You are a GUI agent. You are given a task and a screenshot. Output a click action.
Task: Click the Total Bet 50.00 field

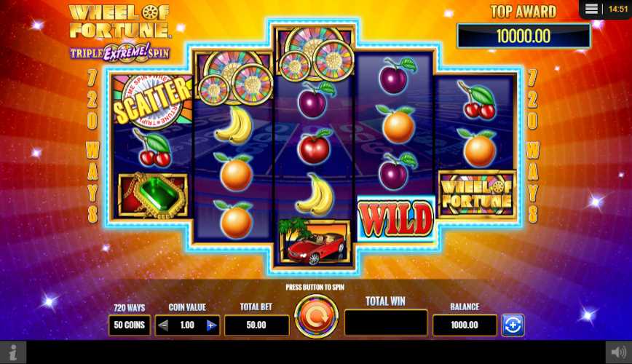coord(256,325)
